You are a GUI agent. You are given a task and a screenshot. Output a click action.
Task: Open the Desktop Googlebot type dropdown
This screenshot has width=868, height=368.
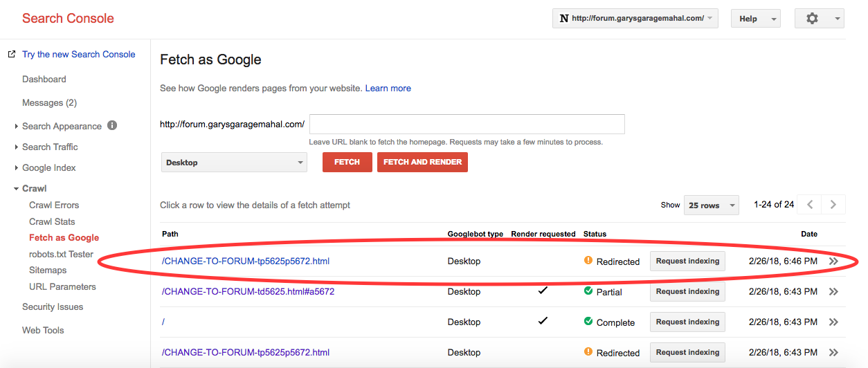[x=234, y=163]
